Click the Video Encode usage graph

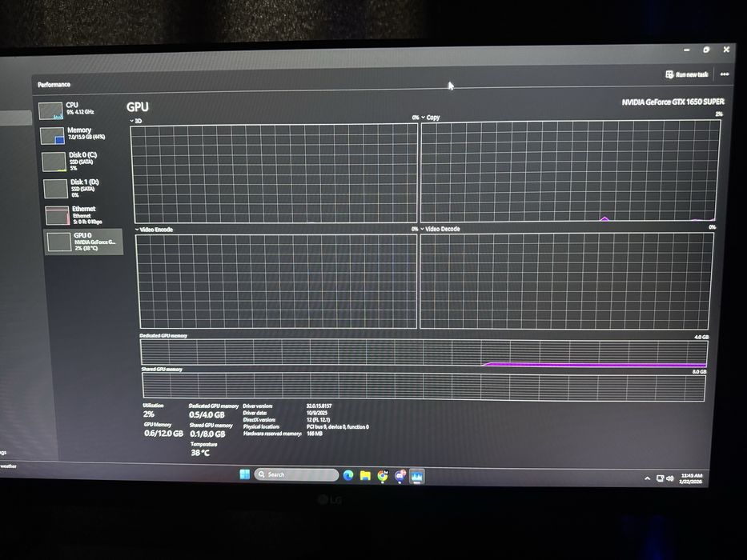click(277, 281)
